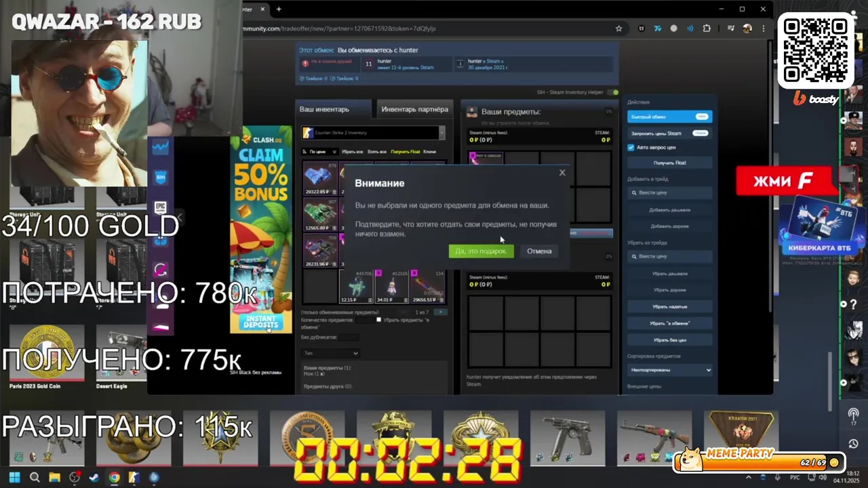Open Google Chrome from taskbar
Screen dimensions: 868x488
tap(114, 477)
